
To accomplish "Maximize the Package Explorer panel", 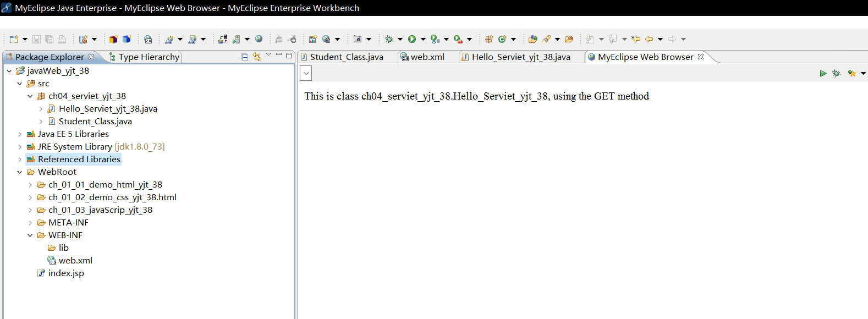I will [x=289, y=55].
